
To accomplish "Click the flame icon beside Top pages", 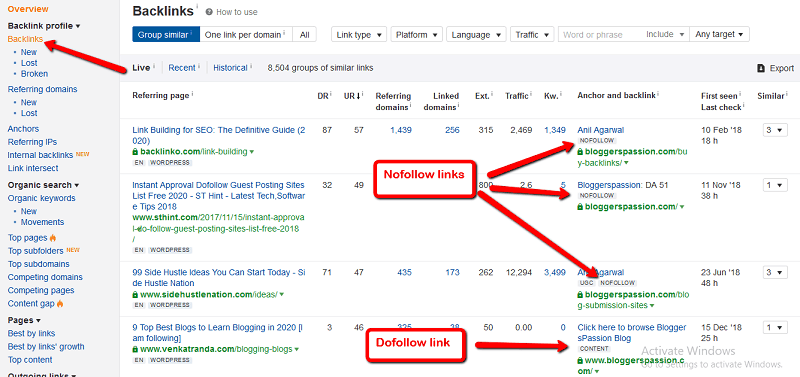I will (x=53, y=238).
